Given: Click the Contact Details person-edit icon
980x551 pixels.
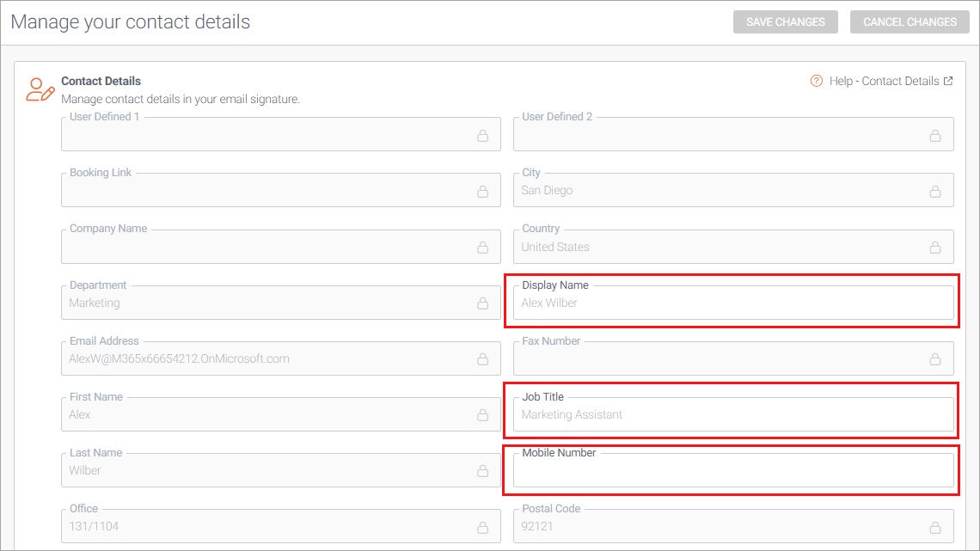Looking at the screenshot, I should click(x=40, y=89).
